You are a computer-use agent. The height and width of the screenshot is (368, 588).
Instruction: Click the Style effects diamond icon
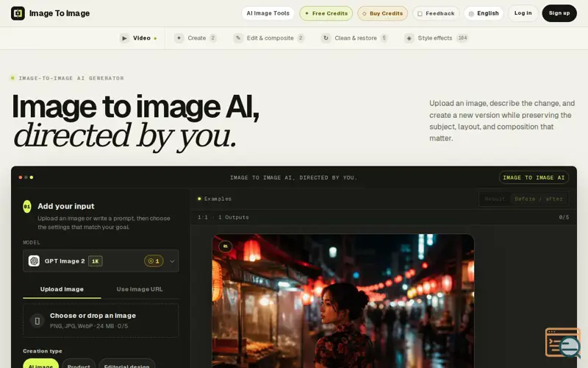point(409,38)
